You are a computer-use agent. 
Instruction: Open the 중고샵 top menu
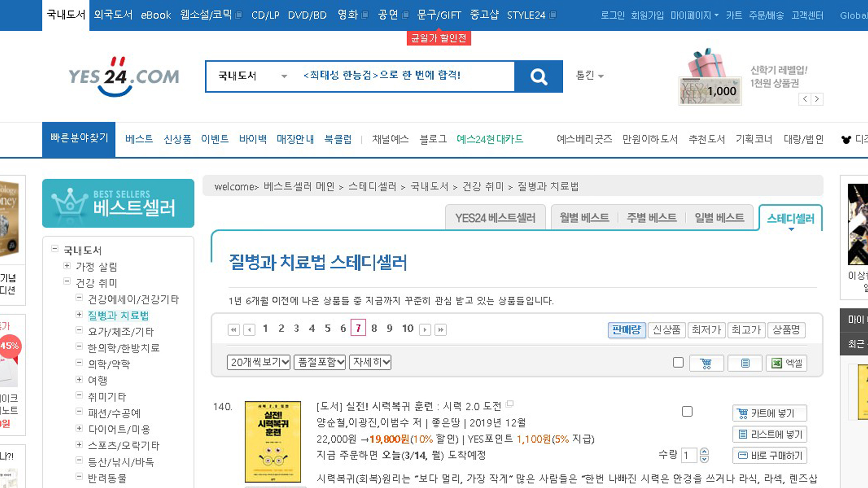(x=484, y=15)
